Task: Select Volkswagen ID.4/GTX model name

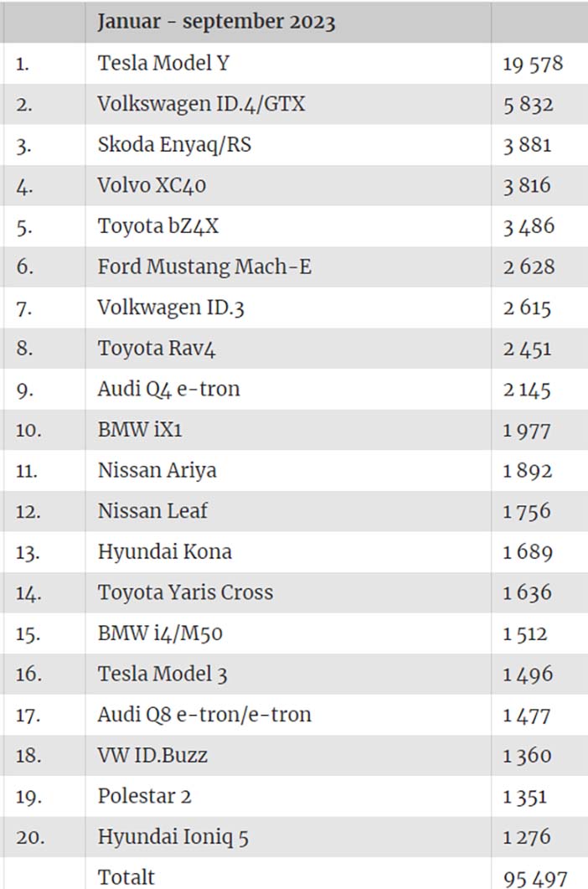Action: pyautogui.click(x=201, y=104)
